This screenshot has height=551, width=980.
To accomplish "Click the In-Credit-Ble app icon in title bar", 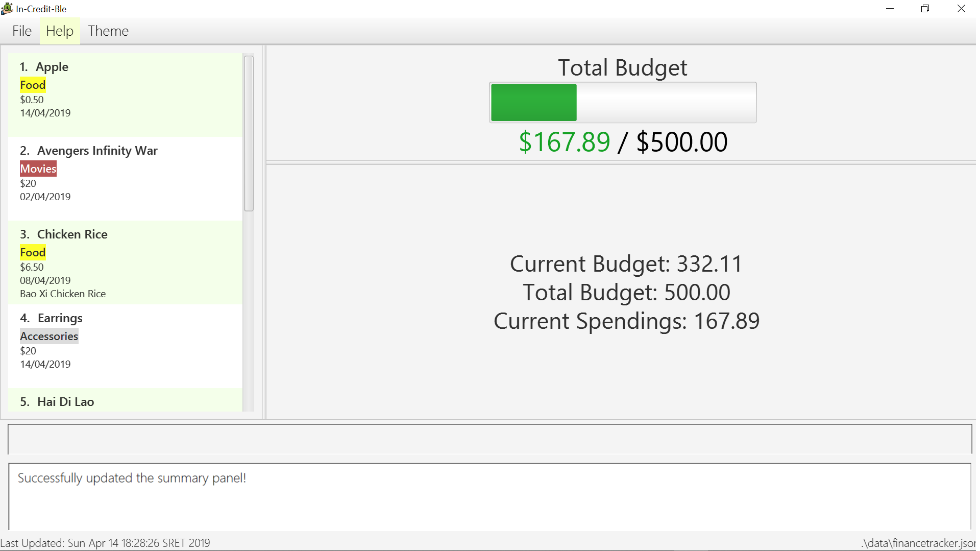I will tap(7, 9).
